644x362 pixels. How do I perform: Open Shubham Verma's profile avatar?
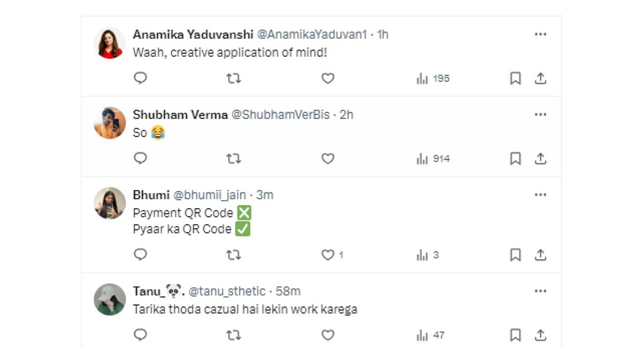[x=110, y=123]
